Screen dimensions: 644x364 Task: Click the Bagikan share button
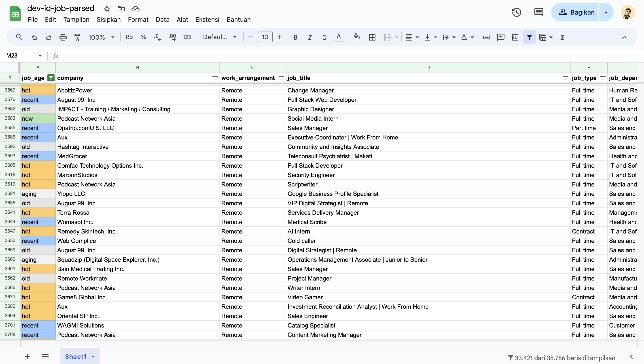575,12
